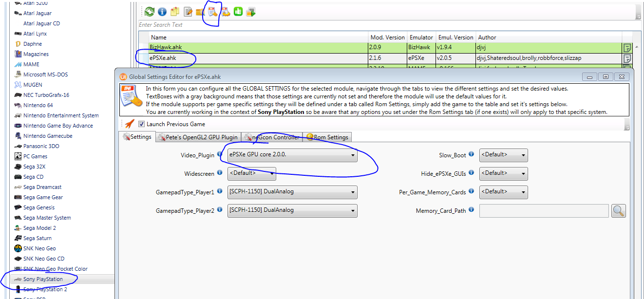Image resolution: width=644 pixels, height=299 pixels.
Task: Expand the Widescreen dropdown
Action: tap(251, 173)
